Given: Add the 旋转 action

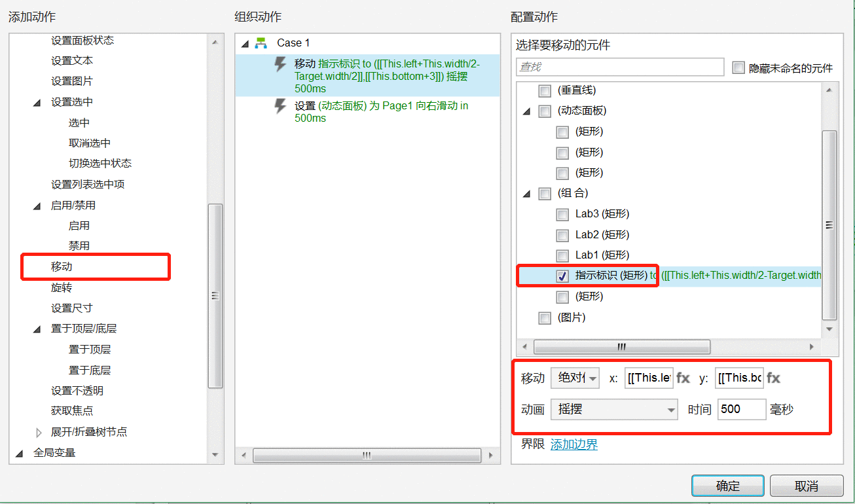Looking at the screenshot, I should click(62, 288).
